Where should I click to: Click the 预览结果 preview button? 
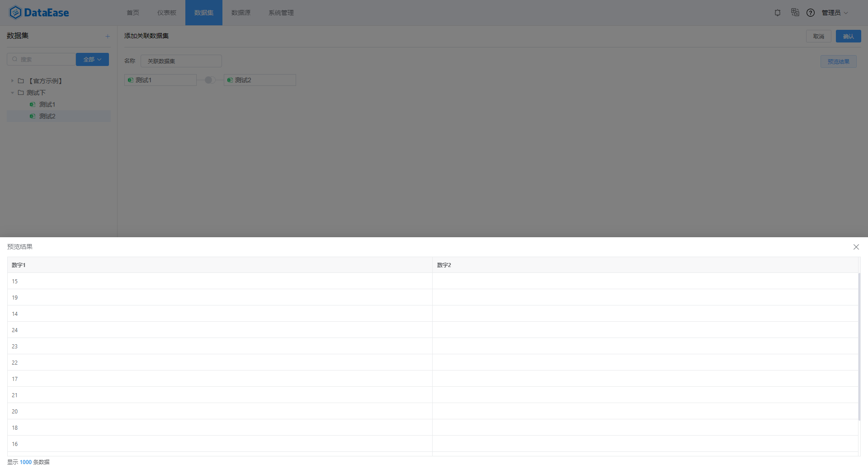click(x=838, y=61)
